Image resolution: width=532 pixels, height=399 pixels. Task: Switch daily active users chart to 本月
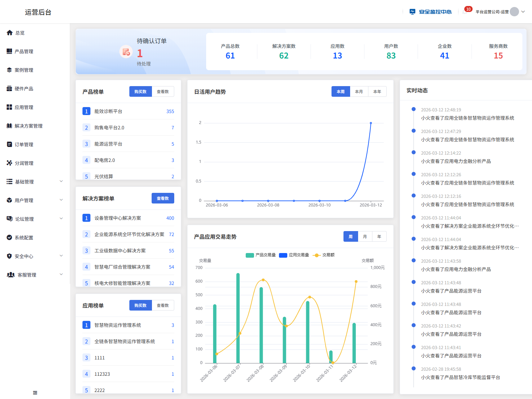[x=359, y=91]
